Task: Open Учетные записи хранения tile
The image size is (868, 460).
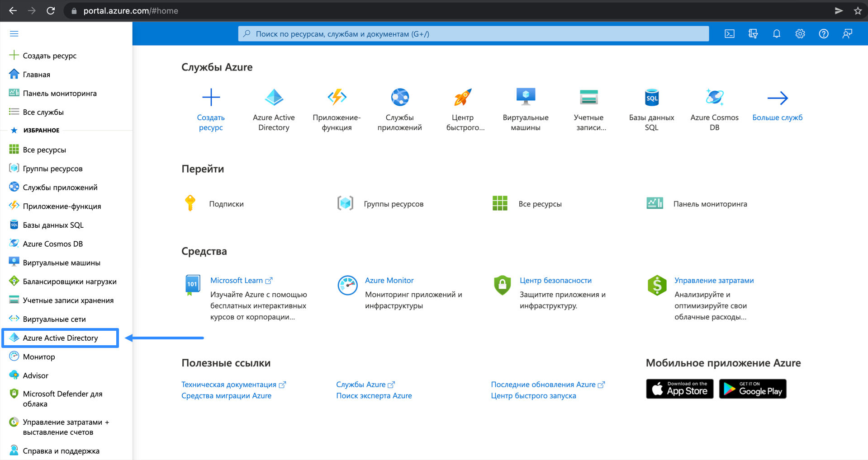Action: point(589,110)
